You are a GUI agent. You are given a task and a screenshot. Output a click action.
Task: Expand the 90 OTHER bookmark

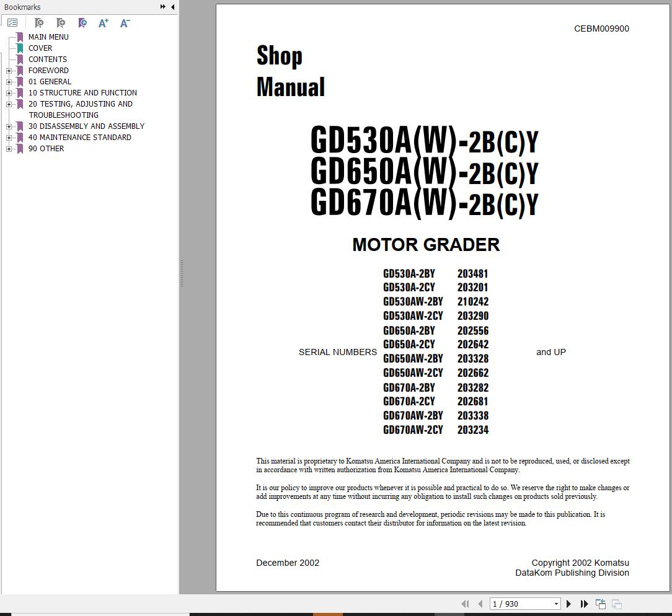coord(8,149)
